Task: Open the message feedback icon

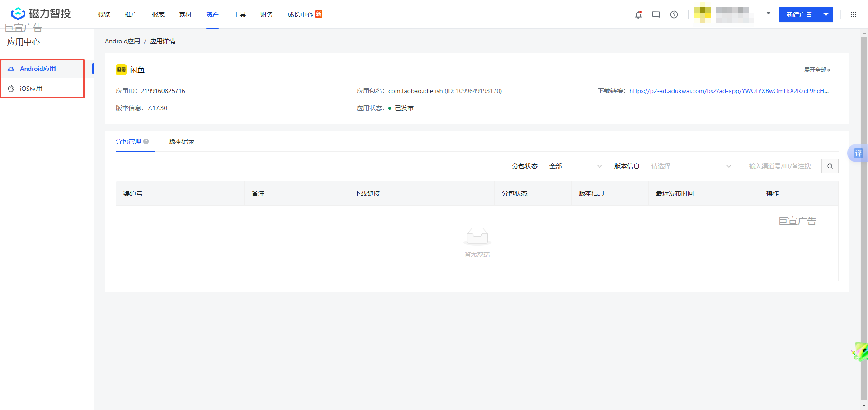Action: [x=656, y=14]
